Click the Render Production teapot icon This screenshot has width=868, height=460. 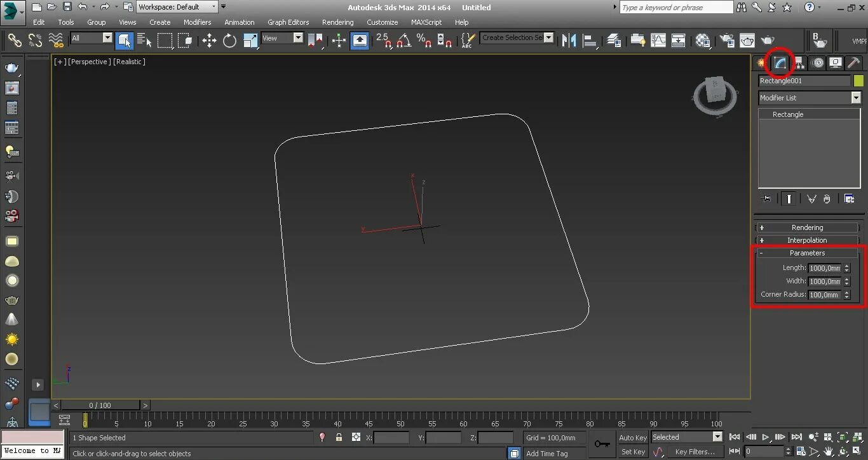(x=768, y=39)
